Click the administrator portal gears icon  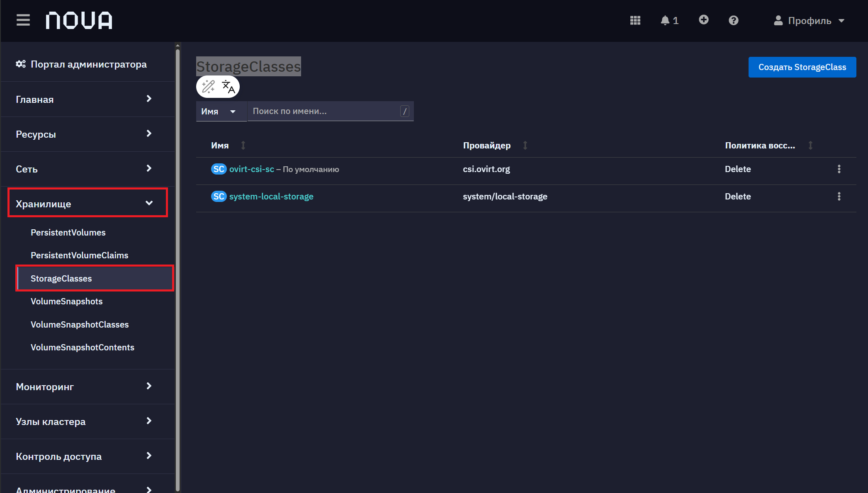click(21, 64)
